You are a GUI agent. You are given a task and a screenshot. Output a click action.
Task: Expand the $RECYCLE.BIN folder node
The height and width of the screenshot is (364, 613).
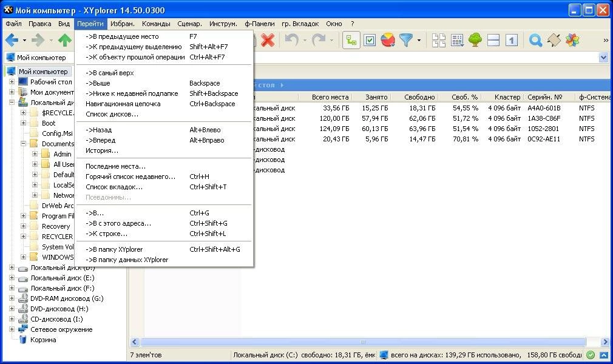pos(23,113)
